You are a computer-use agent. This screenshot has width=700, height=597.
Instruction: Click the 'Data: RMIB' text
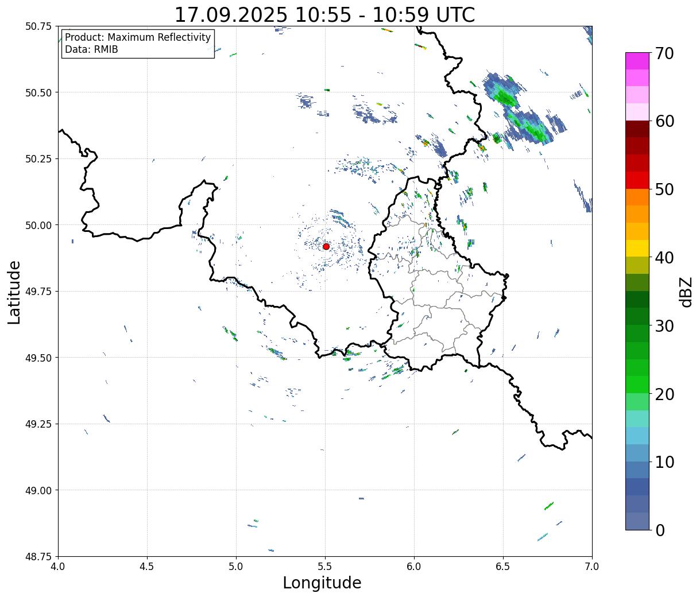91,50
